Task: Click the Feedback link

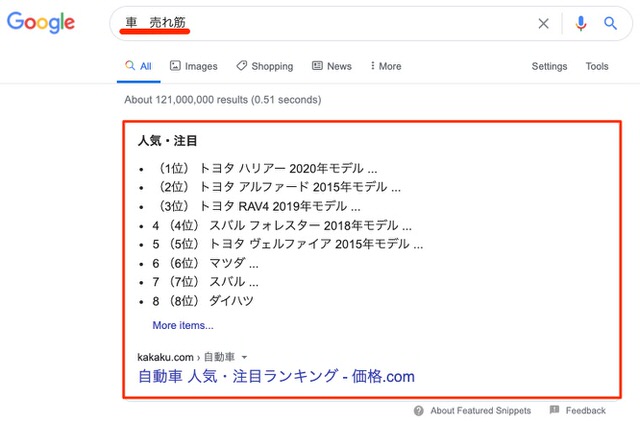Action: pos(585,411)
